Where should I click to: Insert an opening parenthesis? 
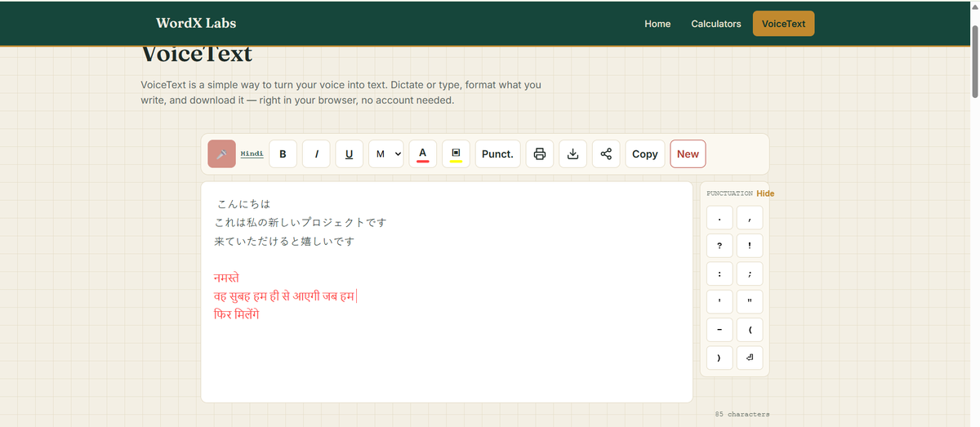point(750,330)
